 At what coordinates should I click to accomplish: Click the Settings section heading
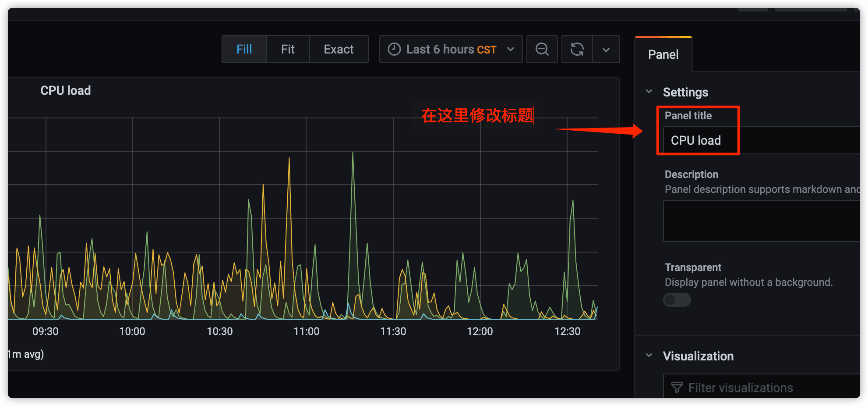(685, 92)
